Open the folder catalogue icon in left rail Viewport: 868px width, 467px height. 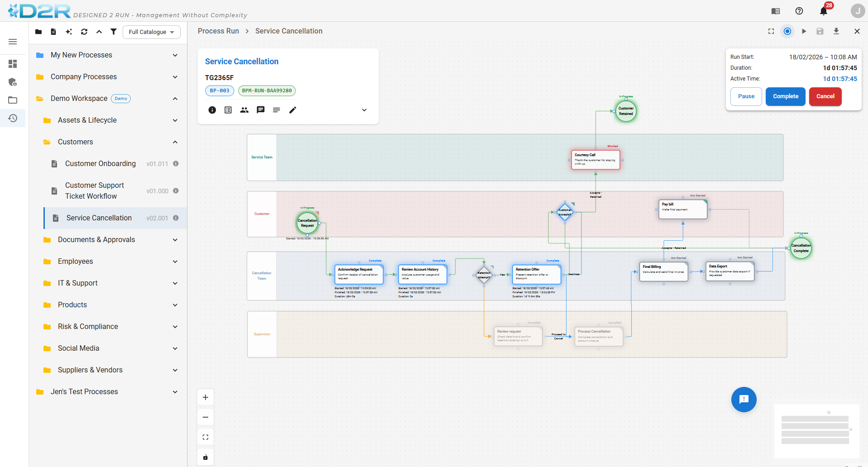pos(13,100)
